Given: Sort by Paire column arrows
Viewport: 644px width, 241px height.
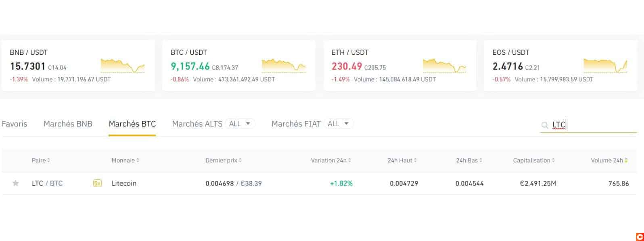Looking at the screenshot, I should pyautogui.click(x=49, y=160).
